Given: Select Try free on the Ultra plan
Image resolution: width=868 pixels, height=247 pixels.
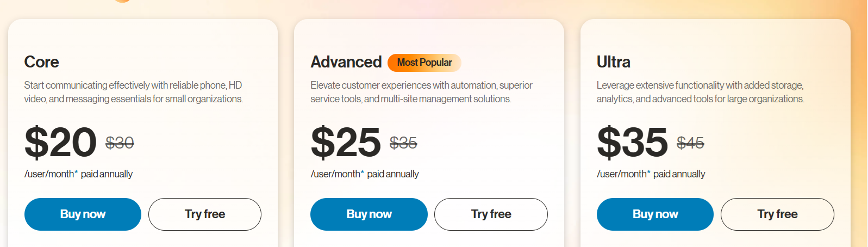Looking at the screenshot, I should (777, 214).
